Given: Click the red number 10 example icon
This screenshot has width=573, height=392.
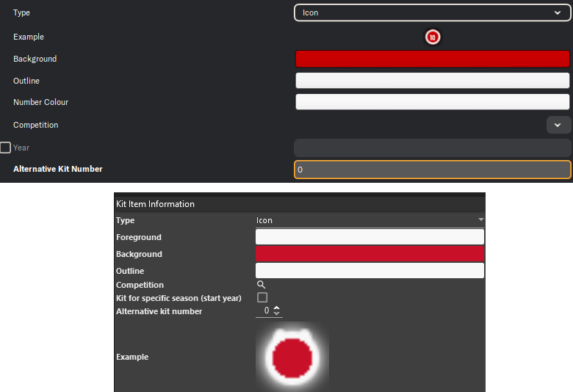Looking at the screenshot, I should pyautogui.click(x=433, y=37).
